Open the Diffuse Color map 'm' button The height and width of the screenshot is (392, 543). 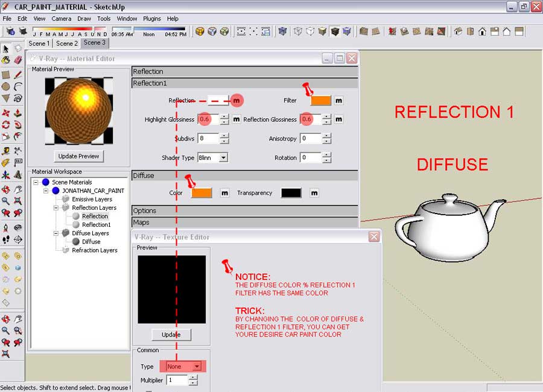(225, 193)
